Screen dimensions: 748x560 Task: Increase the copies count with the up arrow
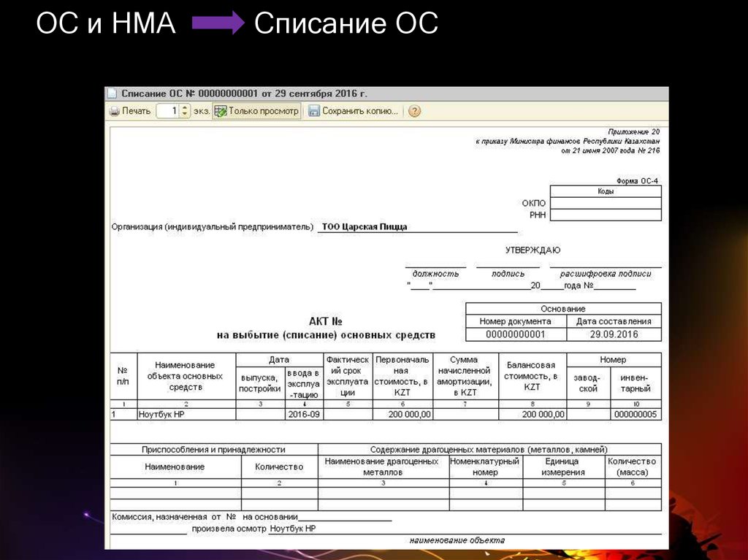pyautogui.click(x=185, y=108)
